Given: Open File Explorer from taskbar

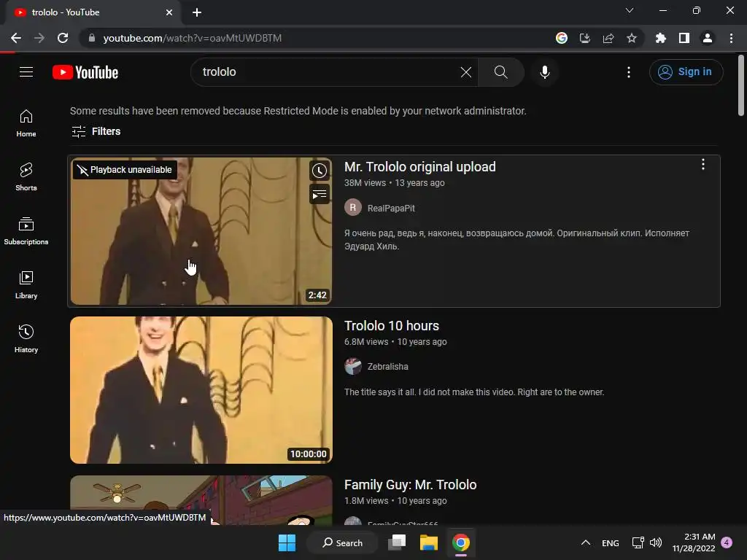Looking at the screenshot, I should (429, 542).
